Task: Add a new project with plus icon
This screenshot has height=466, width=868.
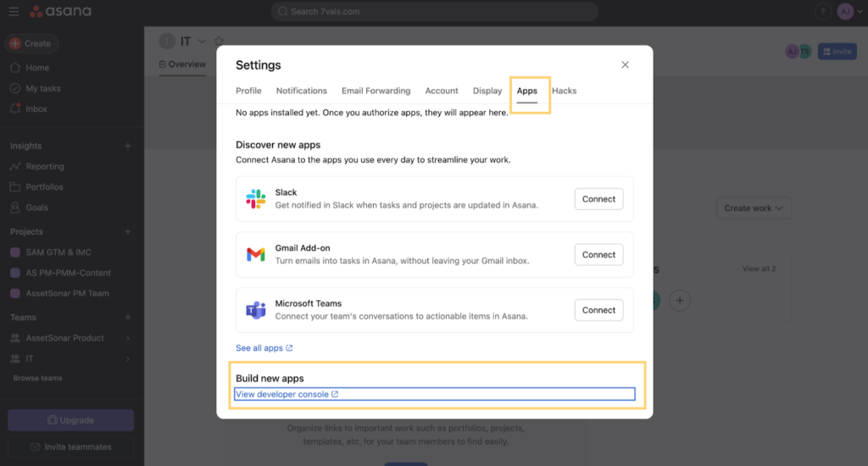Action: 128,231
